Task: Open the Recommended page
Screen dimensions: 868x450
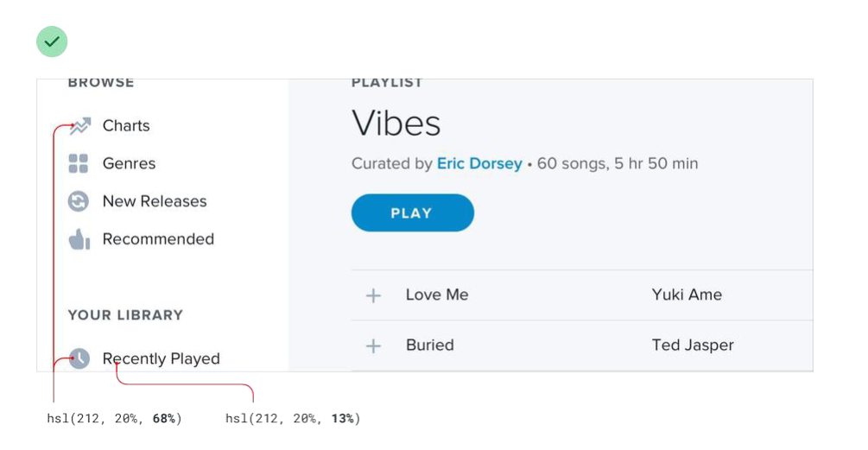Action: coord(158,239)
